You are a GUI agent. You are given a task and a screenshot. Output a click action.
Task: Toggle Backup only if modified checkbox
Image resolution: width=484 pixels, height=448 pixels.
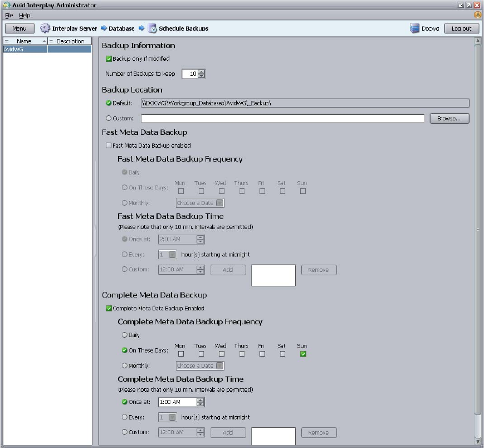109,59
